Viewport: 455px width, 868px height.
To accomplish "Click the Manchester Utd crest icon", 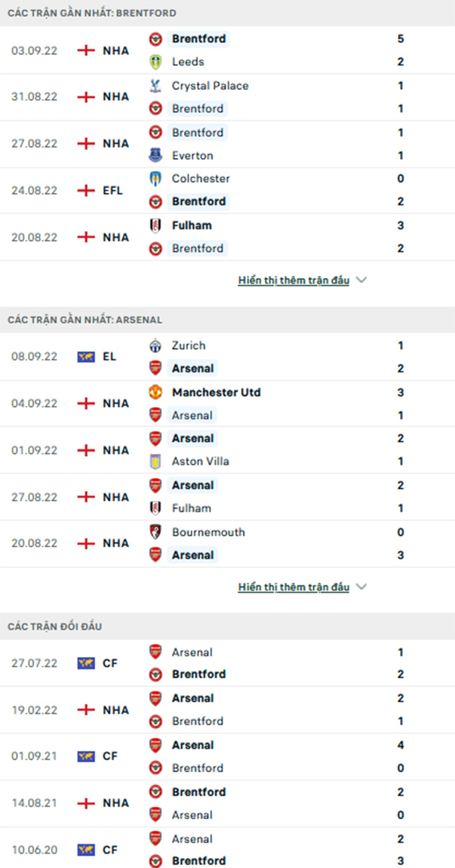I will click(155, 392).
